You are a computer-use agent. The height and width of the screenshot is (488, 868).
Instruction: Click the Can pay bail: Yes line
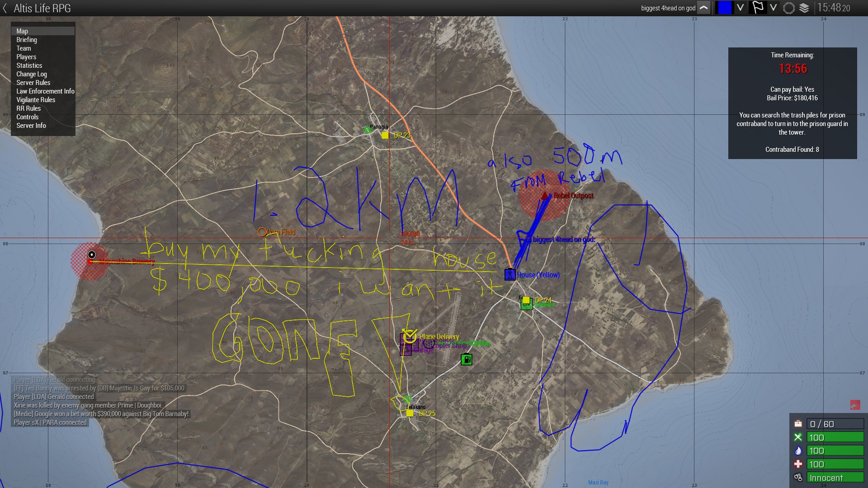point(793,89)
